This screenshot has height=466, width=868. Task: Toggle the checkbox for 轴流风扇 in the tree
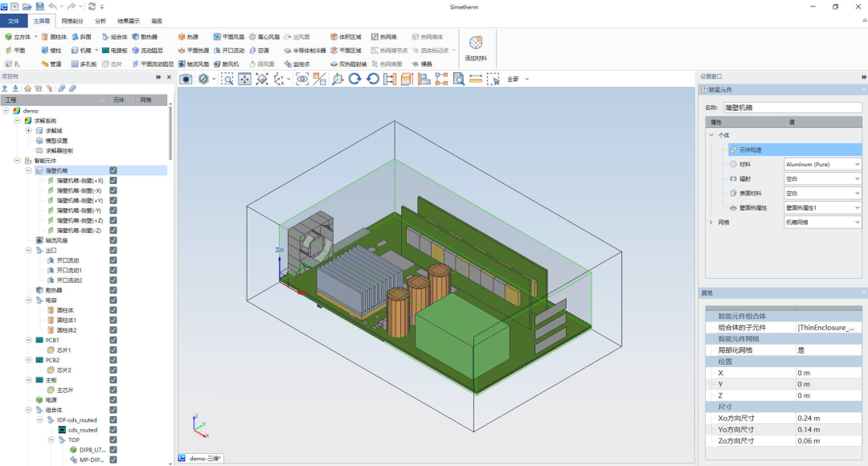click(x=113, y=240)
